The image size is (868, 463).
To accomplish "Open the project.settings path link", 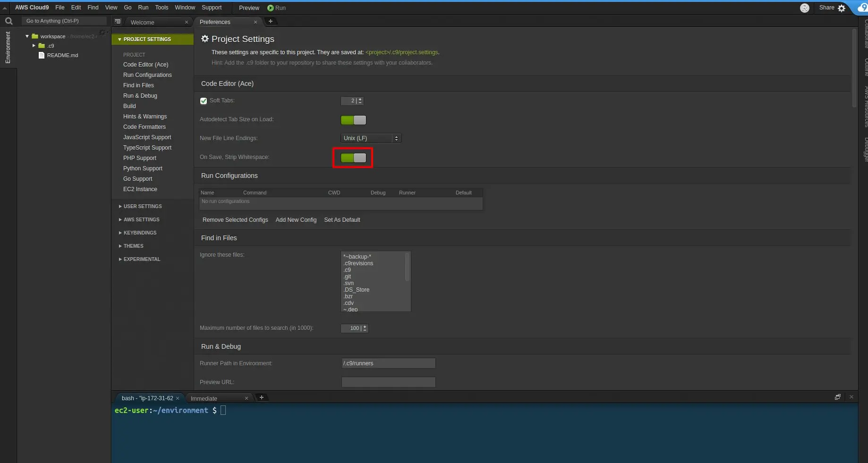I will point(401,52).
